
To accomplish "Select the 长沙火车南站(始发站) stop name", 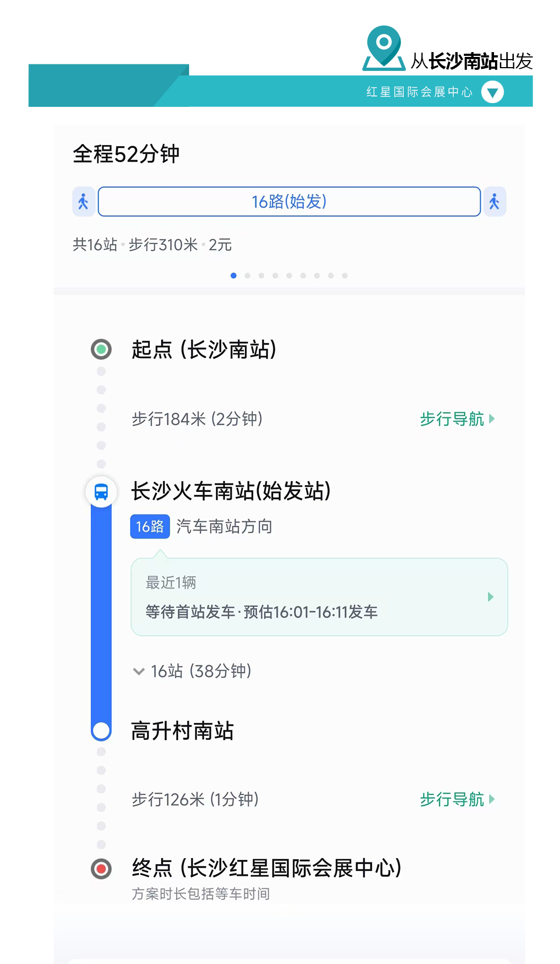I will click(x=231, y=491).
